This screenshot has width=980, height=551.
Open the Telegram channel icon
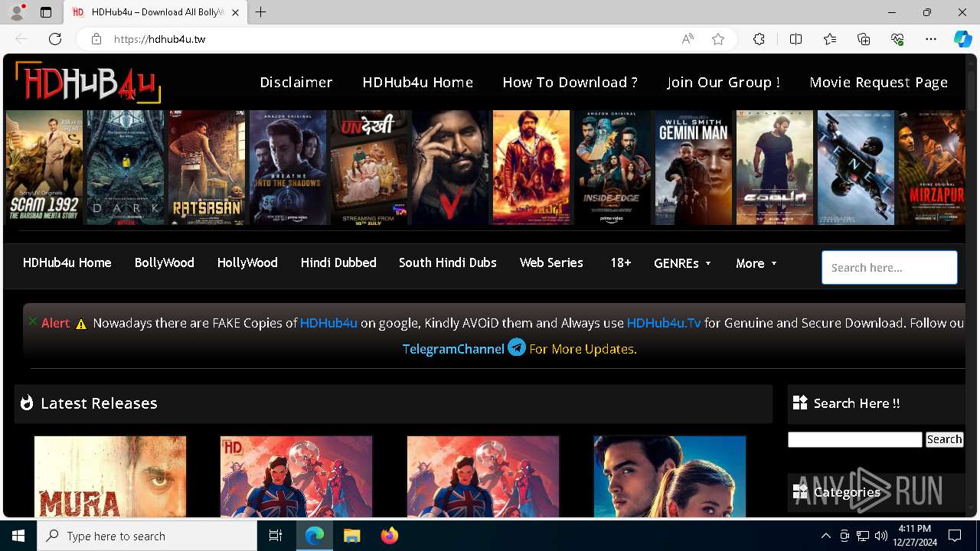[517, 347]
